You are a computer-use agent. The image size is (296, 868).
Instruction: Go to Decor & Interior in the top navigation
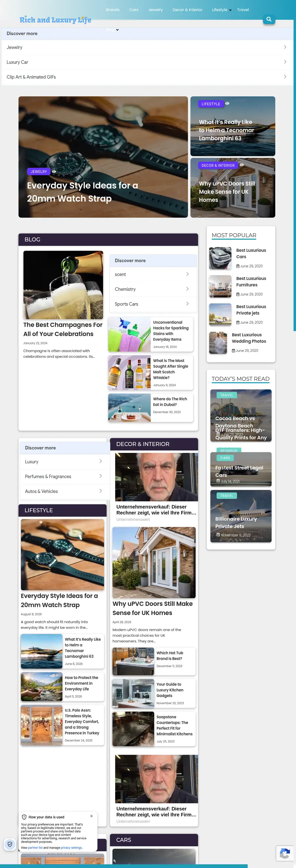coord(187,10)
